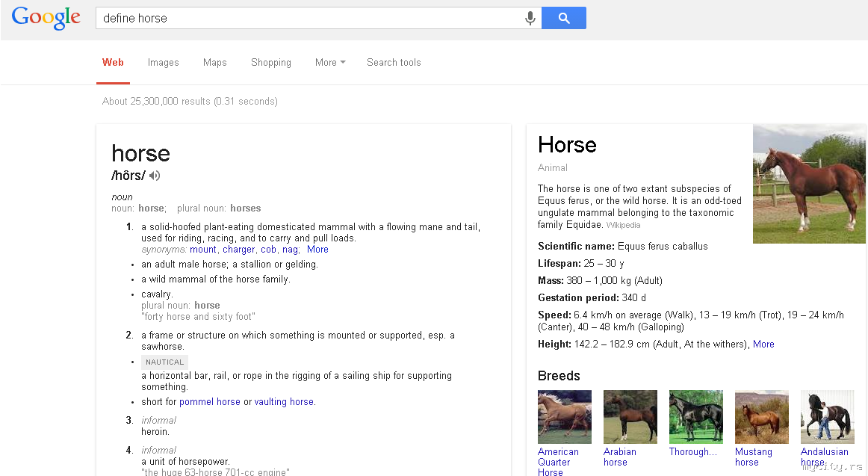Open the Maps tab

tap(215, 63)
